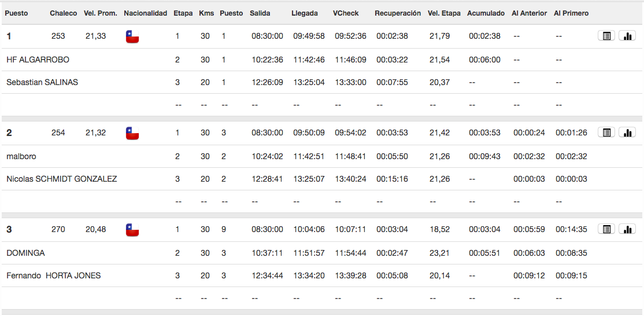The image size is (644, 316).
Task: Click Chile flag in third place row
Action: [x=132, y=230]
